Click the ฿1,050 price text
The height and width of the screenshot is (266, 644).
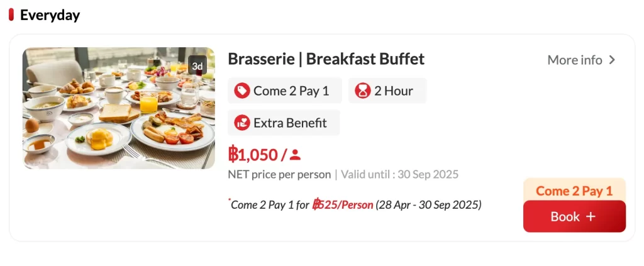[253, 154]
